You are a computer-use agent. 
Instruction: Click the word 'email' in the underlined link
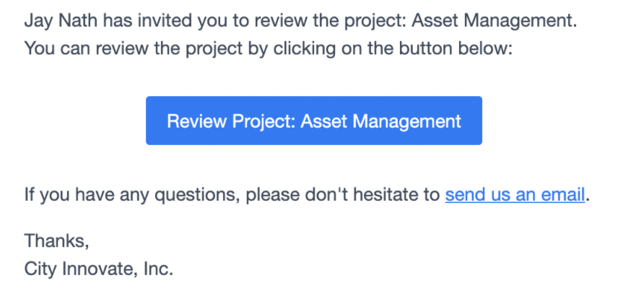point(562,195)
